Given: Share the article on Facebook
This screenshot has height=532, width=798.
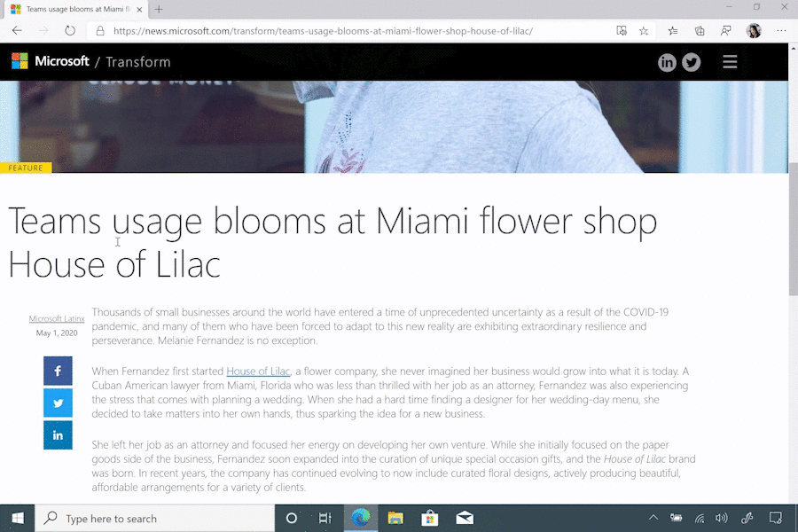Looking at the screenshot, I should pos(58,371).
